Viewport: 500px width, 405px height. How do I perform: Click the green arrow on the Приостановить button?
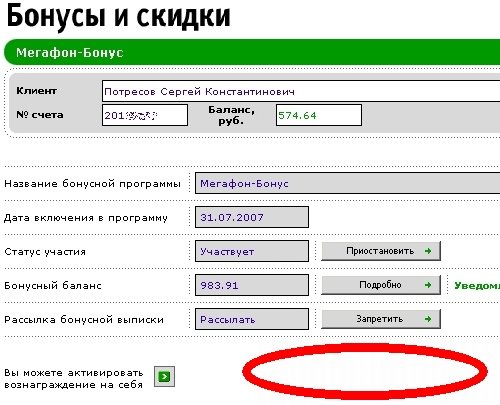click(428, 251)
